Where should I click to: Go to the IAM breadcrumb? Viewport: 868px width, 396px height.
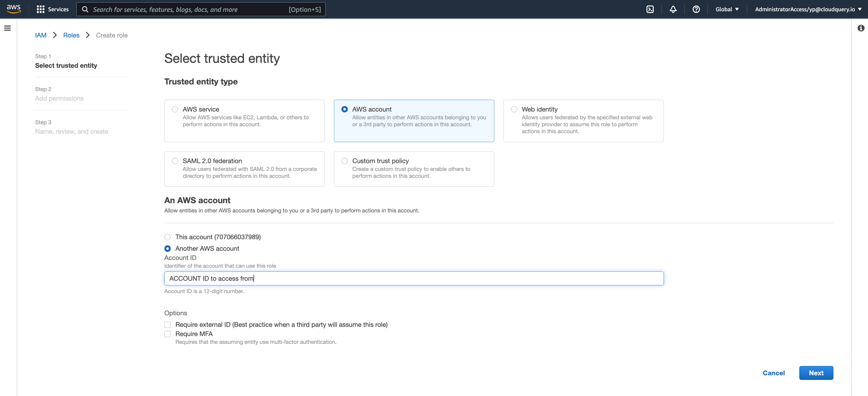point(40,35)
